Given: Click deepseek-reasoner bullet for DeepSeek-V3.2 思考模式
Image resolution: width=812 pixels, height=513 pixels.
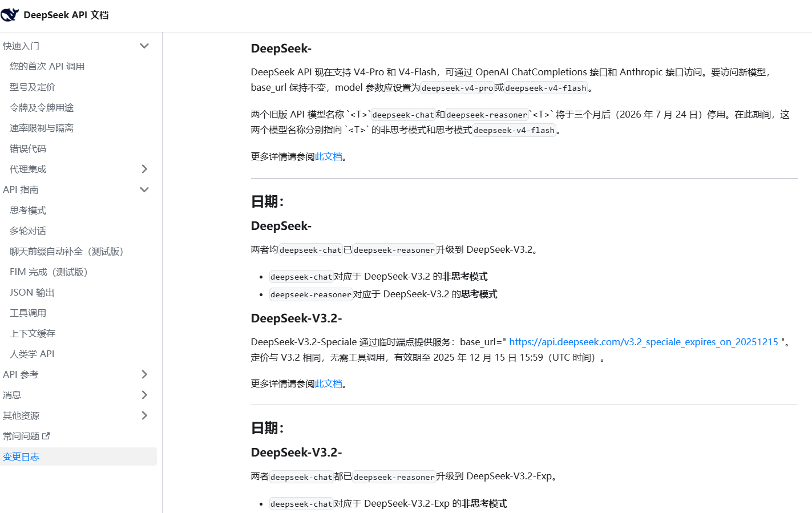Looking at the screenshot, I should 311,294.
